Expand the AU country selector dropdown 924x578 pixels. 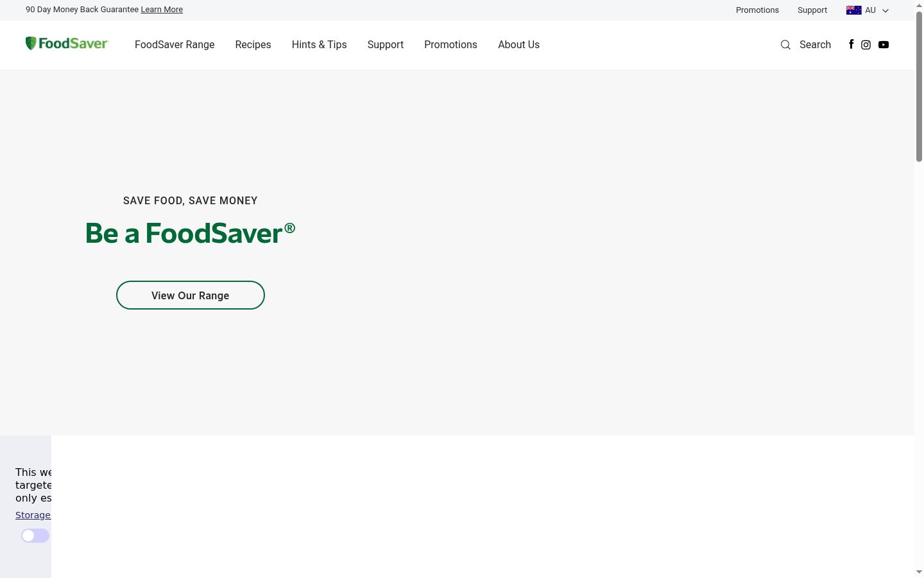pos(868,10)
